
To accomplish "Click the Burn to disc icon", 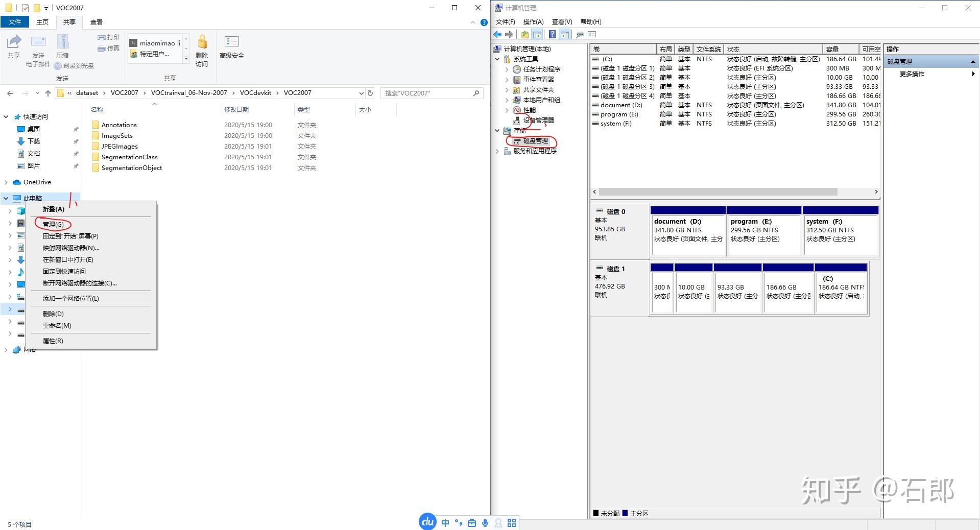I will pos(58,66).
